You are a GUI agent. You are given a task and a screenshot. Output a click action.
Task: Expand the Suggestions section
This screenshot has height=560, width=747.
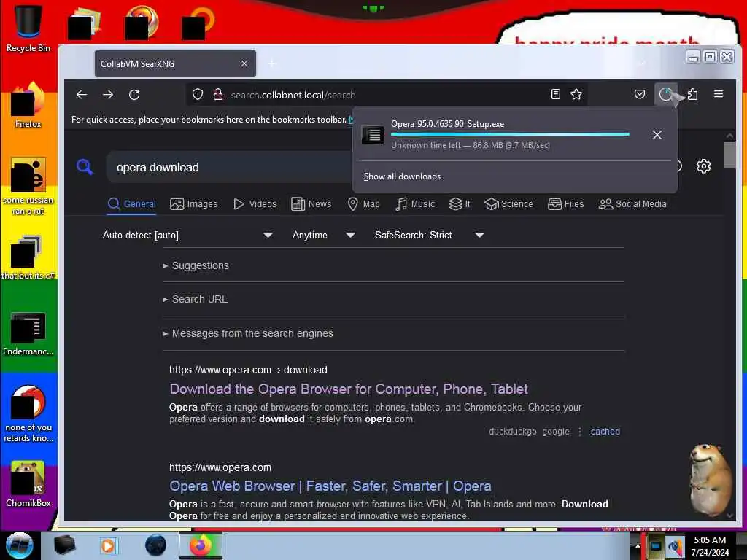[x=196, y=265]
